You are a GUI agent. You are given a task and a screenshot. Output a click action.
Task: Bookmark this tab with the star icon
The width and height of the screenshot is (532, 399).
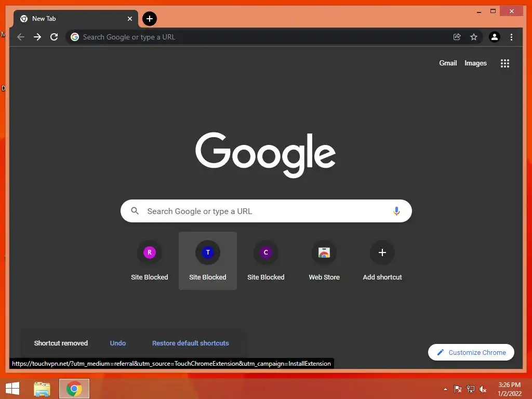point(474,37)
